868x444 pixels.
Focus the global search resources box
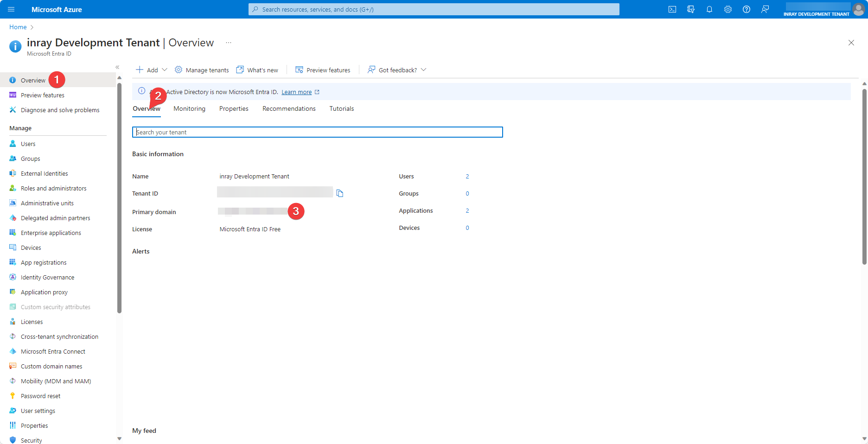click(434, 9)
